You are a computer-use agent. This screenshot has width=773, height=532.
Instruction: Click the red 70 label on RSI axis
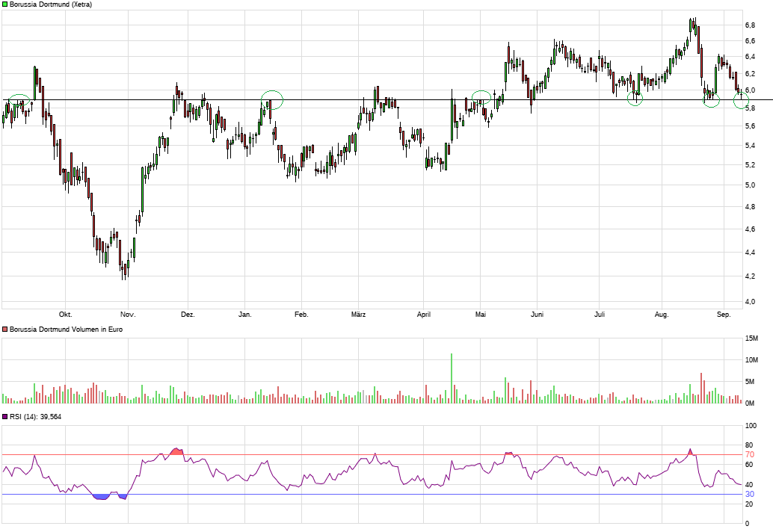point(749,454)
